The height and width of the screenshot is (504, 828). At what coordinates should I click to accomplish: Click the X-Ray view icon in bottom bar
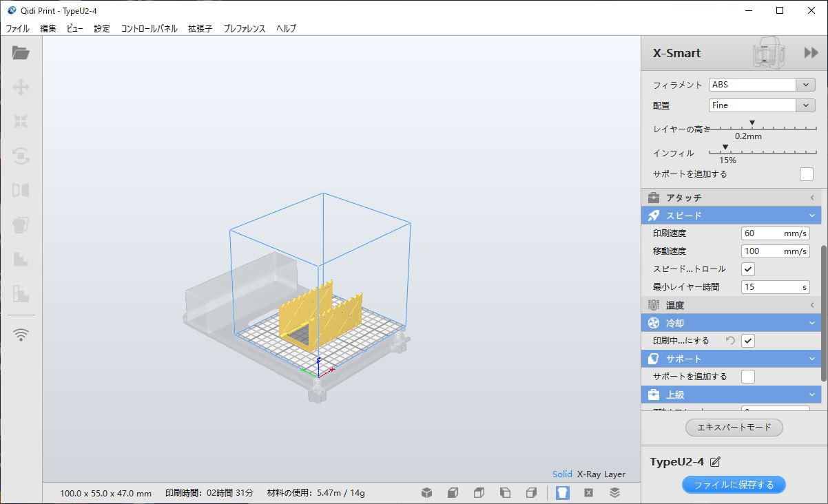click(x=588, y=492)
